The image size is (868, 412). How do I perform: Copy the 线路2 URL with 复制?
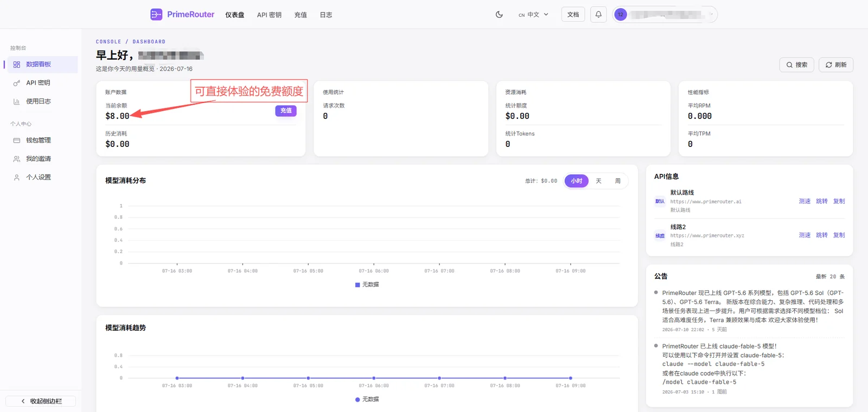click(x=839, y=235)
